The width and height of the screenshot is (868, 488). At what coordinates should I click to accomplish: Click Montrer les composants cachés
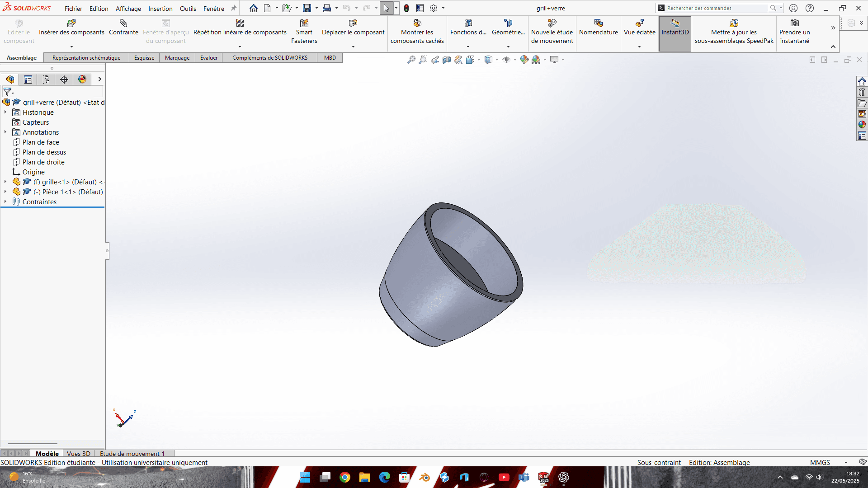pos(417,32)
